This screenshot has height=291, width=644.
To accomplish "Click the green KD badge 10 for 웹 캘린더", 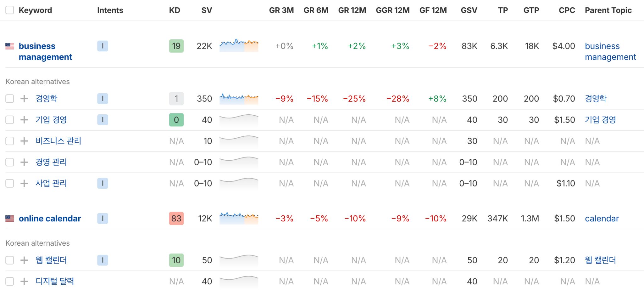I will click(x=176, y=260).
